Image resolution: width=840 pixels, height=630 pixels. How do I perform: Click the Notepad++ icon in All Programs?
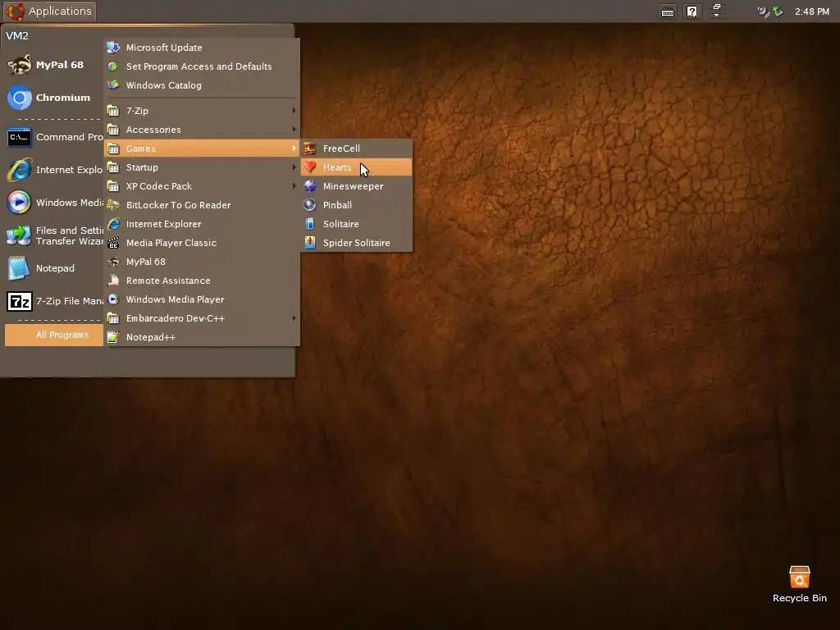tap(113, 337)
